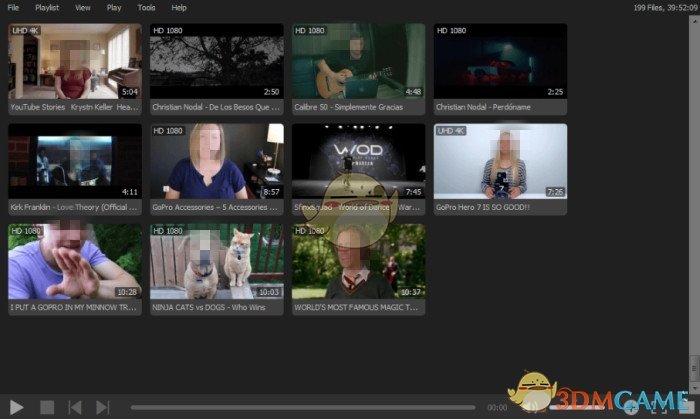The image size is (700, 419).
Task: Skip to the next track
Action: click(x=102, y=407)
